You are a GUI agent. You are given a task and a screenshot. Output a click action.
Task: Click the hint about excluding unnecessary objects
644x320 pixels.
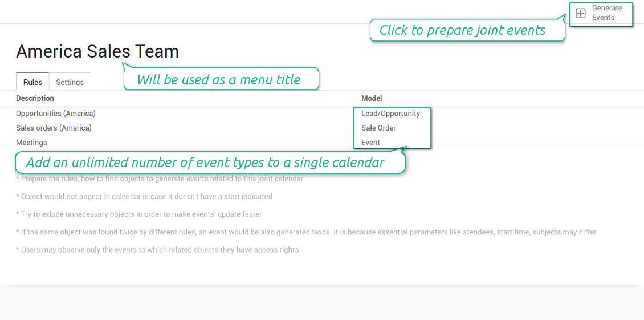click(139, 214)
